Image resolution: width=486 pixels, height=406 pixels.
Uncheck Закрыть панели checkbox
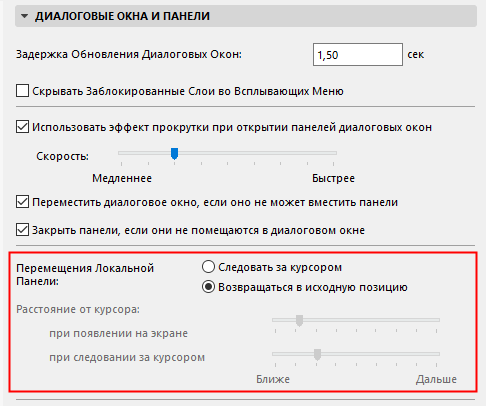tap(22, 230)
